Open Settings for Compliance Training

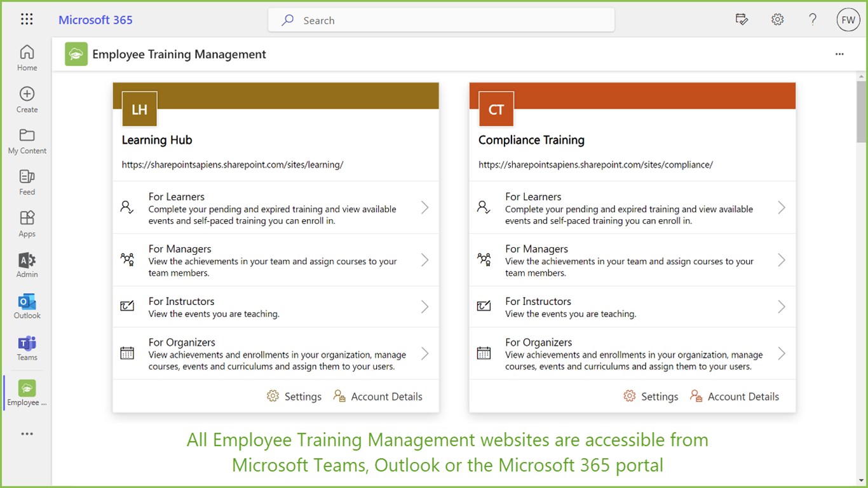[651, 396]
